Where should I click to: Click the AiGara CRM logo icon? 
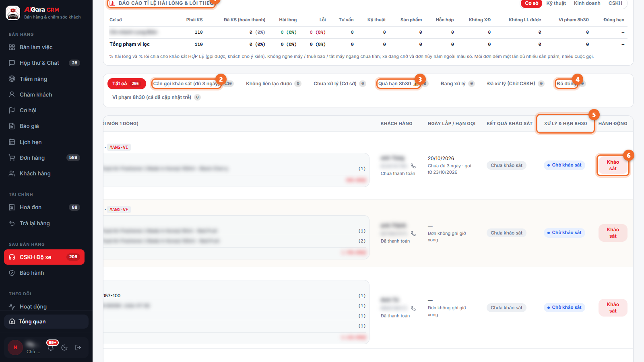tap(13, 13)
